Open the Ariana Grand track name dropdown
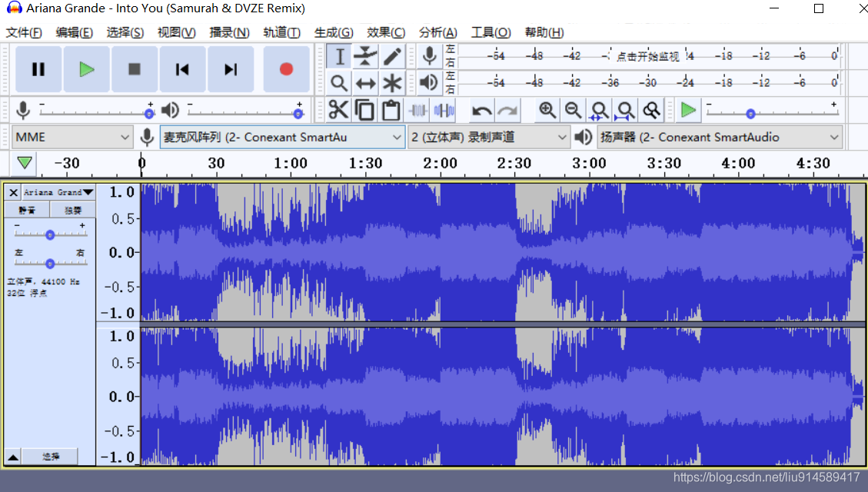The height and width of the screenshot is (492, 868). click(58, 192)
